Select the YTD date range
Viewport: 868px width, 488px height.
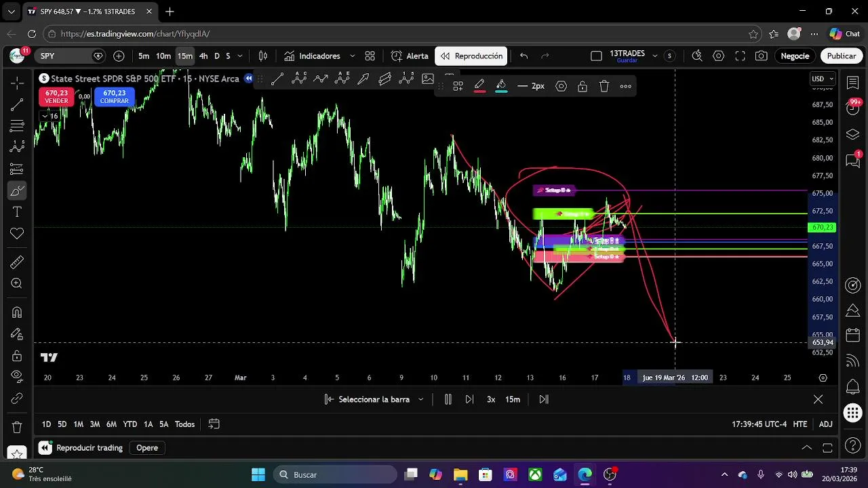pyautogui.click(x=130, y=424)
